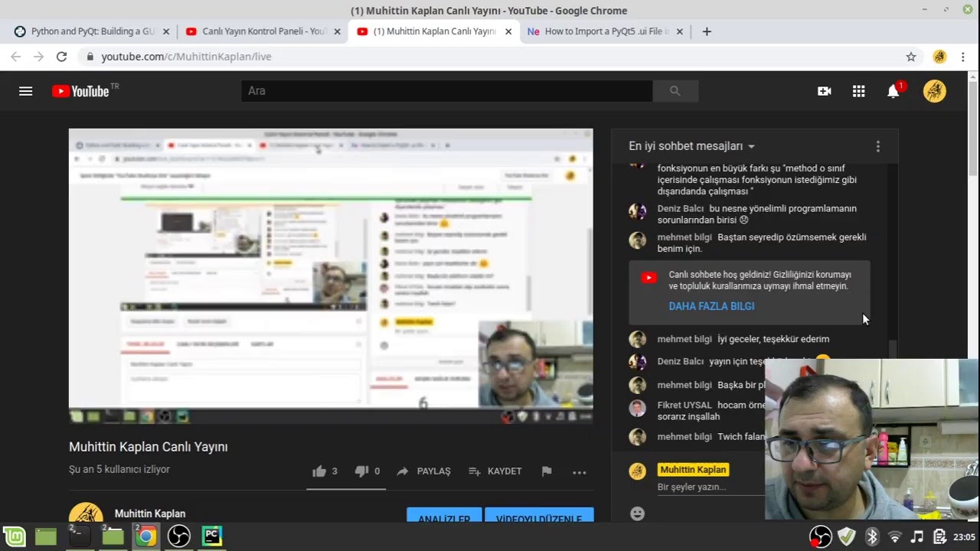
Task: Open the YouTube account avatar menu
Action: point(935,91)
